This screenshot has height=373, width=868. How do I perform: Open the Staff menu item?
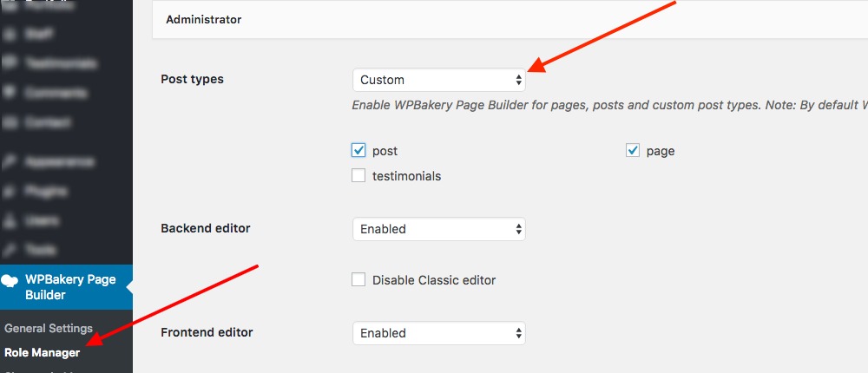39,34
